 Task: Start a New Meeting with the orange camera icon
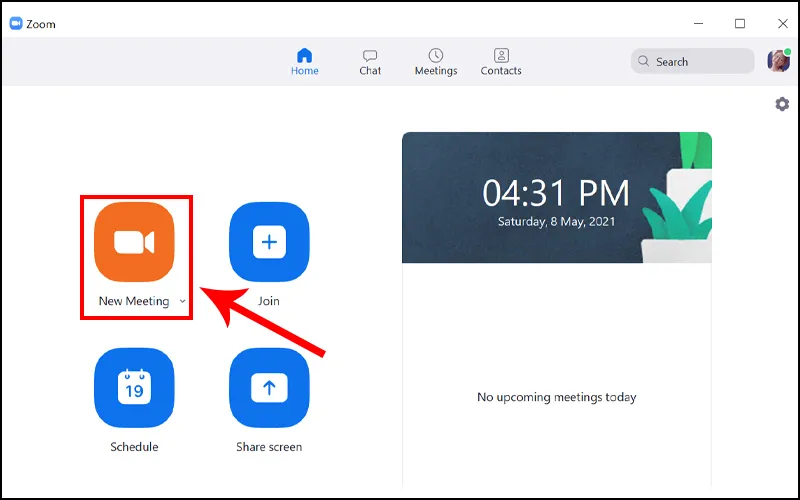pyautogui.click(x=134, y=242)
